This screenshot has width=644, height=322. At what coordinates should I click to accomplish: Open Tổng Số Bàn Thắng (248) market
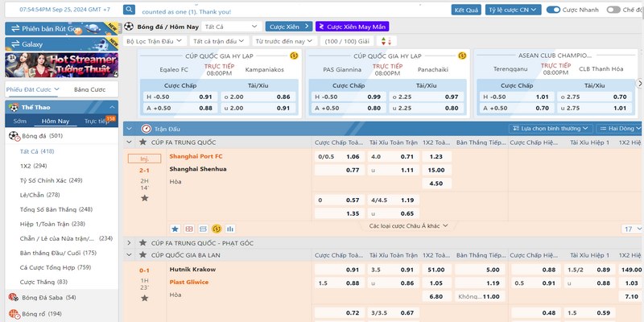coord(56,209)
